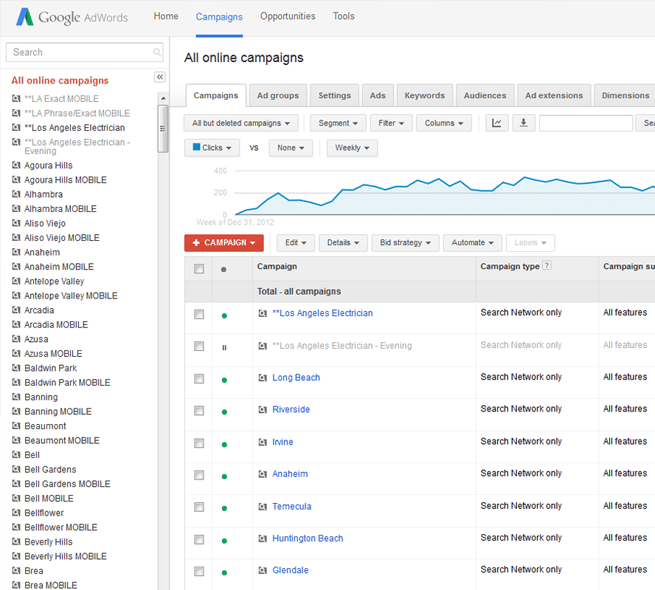Click the table search text box
Image resolution: width=655 pixels, height=590 pixels.
[586, 123]
